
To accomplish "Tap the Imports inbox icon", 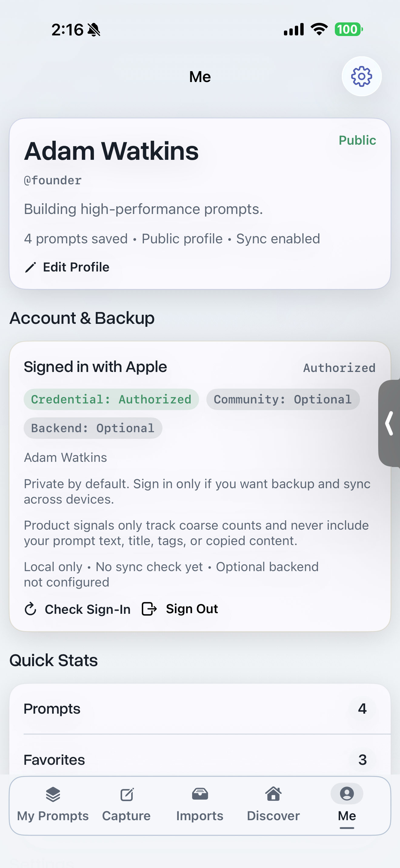I will tap(200, 794).
